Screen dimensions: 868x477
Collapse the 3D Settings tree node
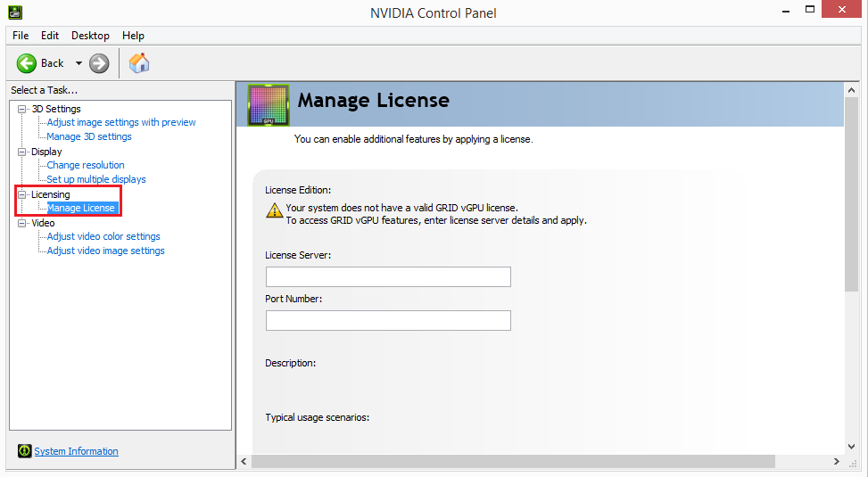point(22,109)
